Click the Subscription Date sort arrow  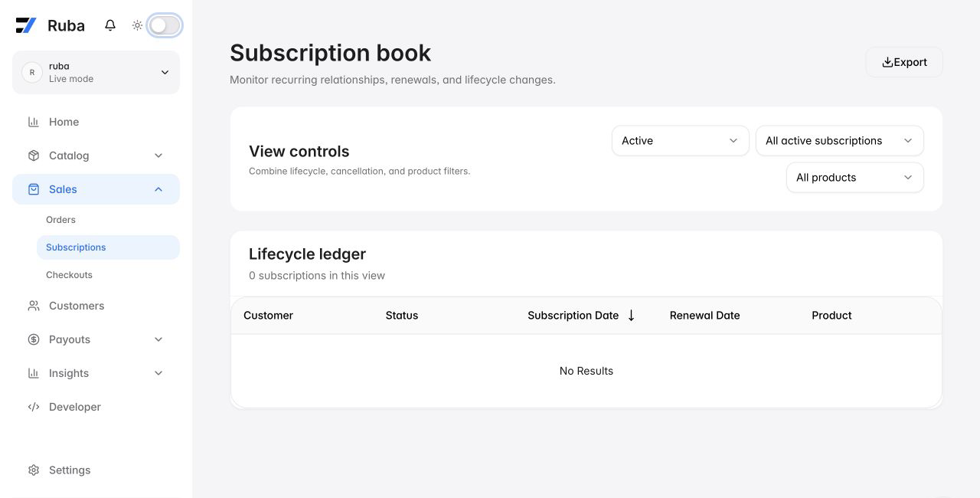[631, 316]
